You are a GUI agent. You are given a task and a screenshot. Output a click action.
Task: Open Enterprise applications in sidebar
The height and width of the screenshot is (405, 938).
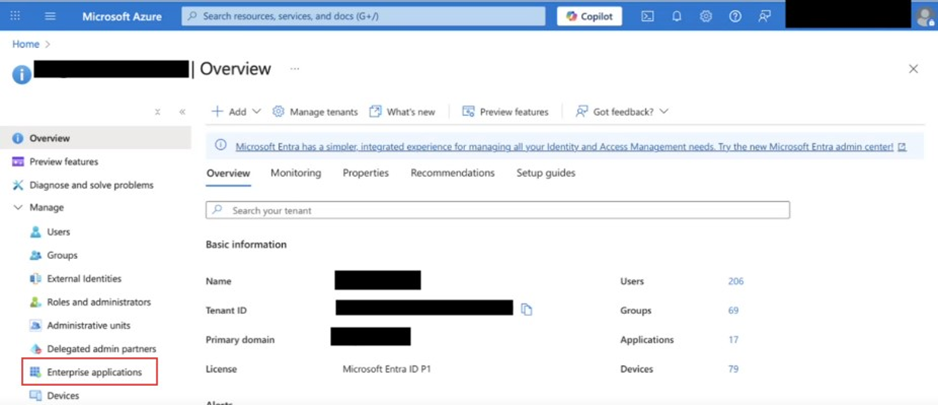(94, 372)
